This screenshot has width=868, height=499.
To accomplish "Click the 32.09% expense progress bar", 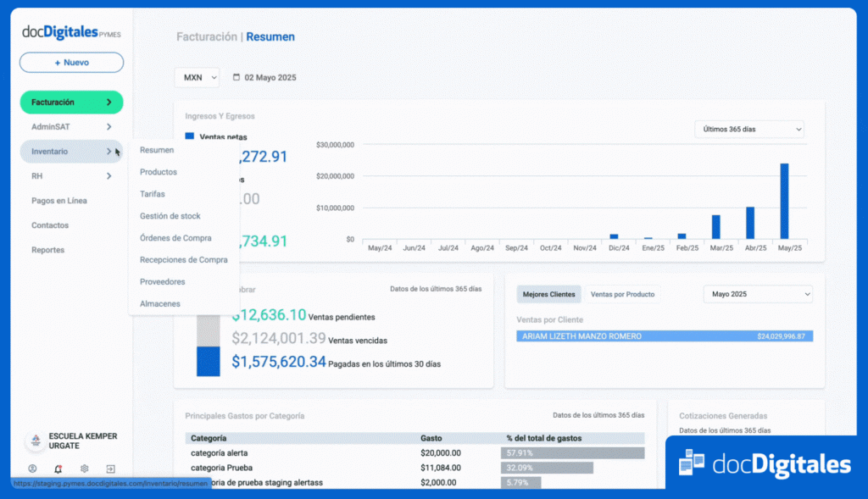I will point(547,468).
